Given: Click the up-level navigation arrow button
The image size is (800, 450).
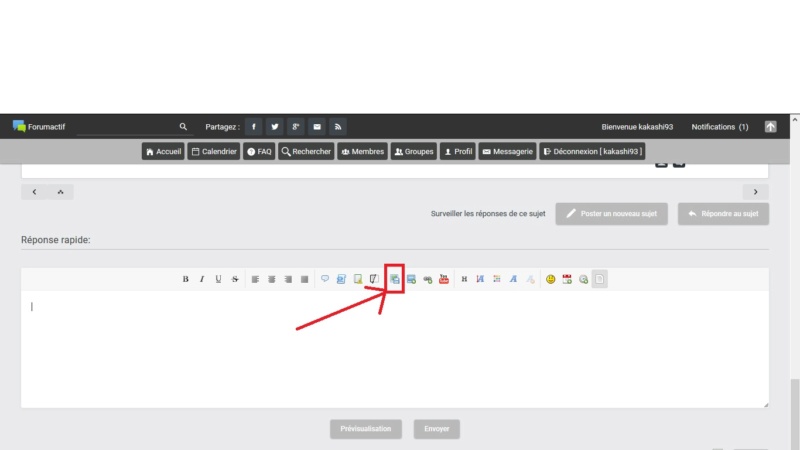Looking at the screenshot, I should click(60, 192).
